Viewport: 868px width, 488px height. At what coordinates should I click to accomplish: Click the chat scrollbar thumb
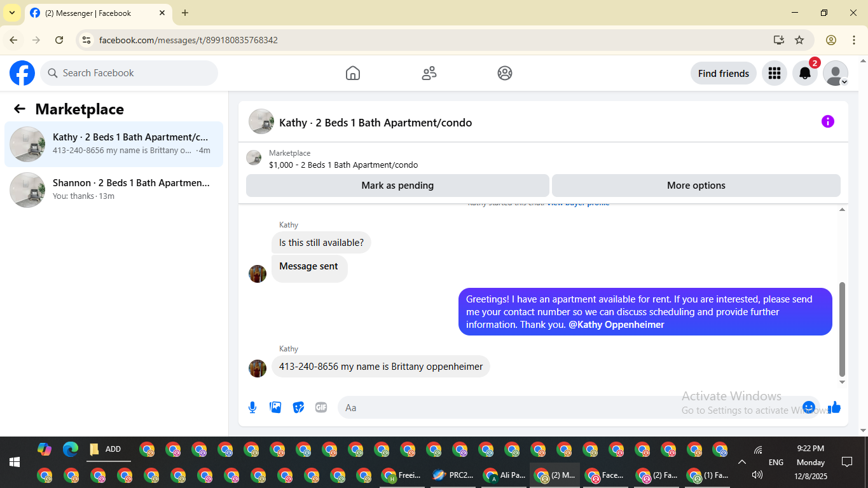(x=843, y=330)
